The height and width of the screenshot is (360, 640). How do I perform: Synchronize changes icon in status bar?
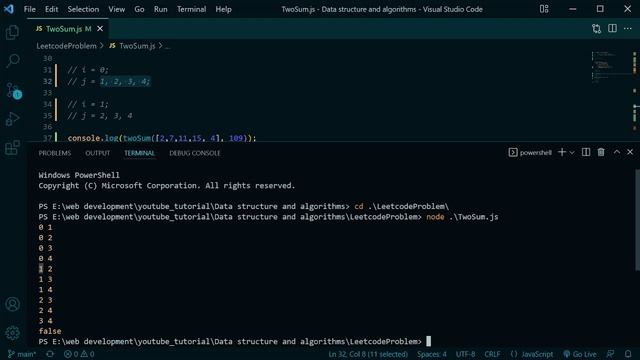point(50,354)
